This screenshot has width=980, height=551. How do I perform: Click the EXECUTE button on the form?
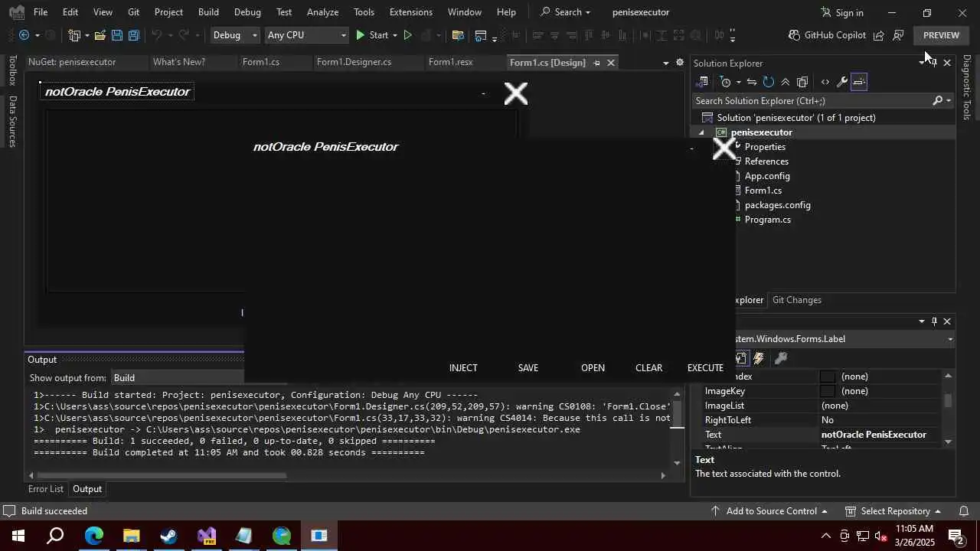pos(705,368)
